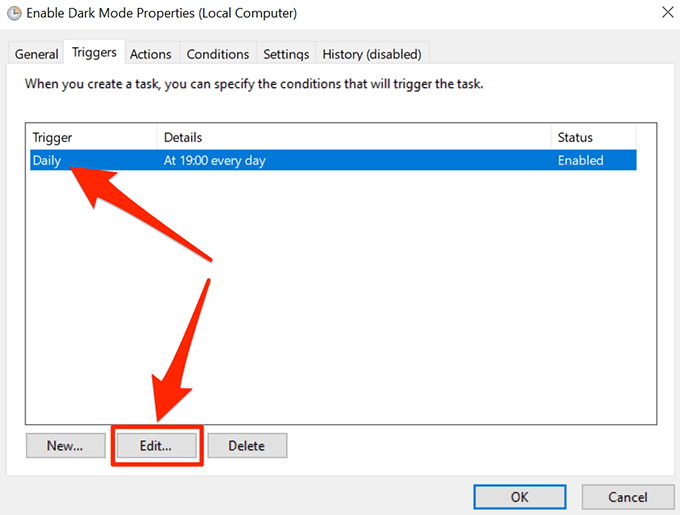Viewport: 680px width, 515px height.
Task: Confirm with the OK button
Action: [x=519, y=497]
